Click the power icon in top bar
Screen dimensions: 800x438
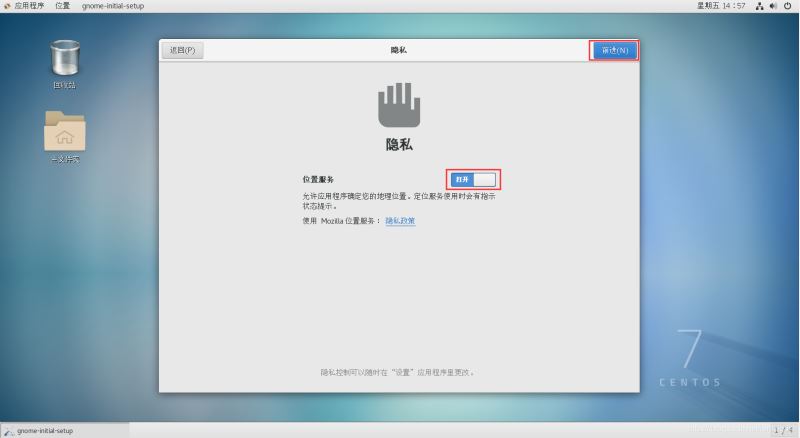click(x=788, y=6)
